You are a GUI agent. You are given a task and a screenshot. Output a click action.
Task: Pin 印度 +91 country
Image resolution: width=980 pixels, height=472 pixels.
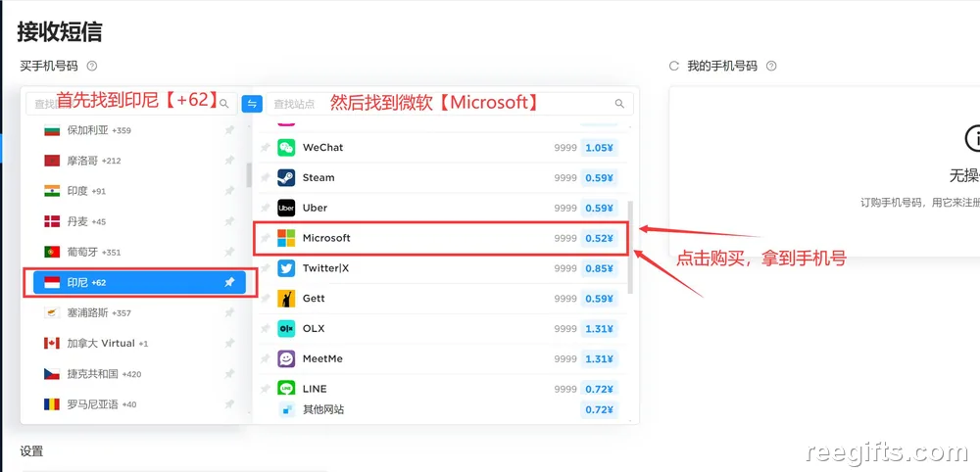pos(229,191)
